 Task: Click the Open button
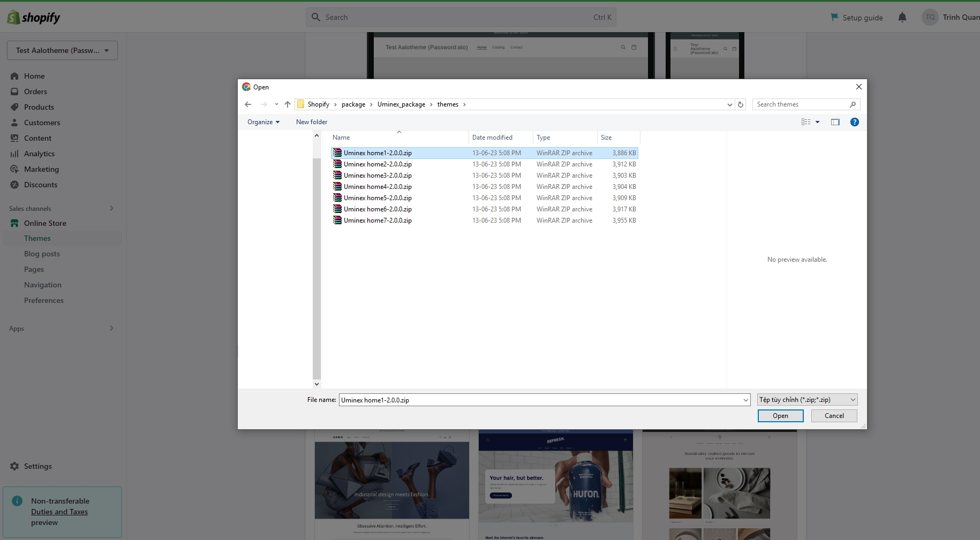780,416
